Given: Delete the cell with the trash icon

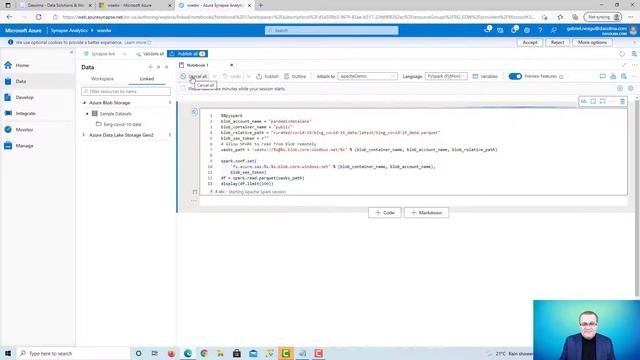Looking at the screenshot, I should (622, 101).
